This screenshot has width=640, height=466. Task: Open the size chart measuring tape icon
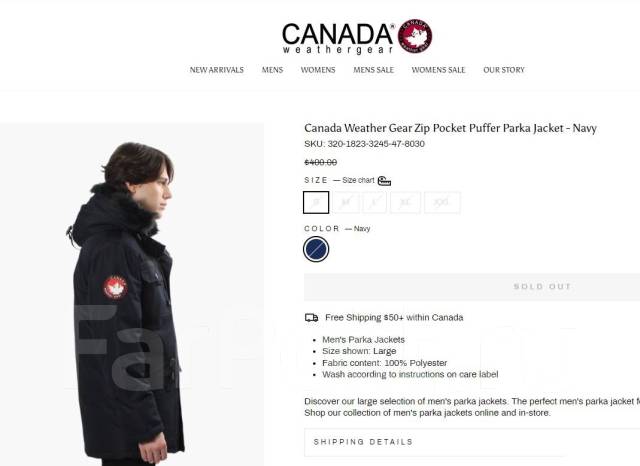[x=384, y=181]
